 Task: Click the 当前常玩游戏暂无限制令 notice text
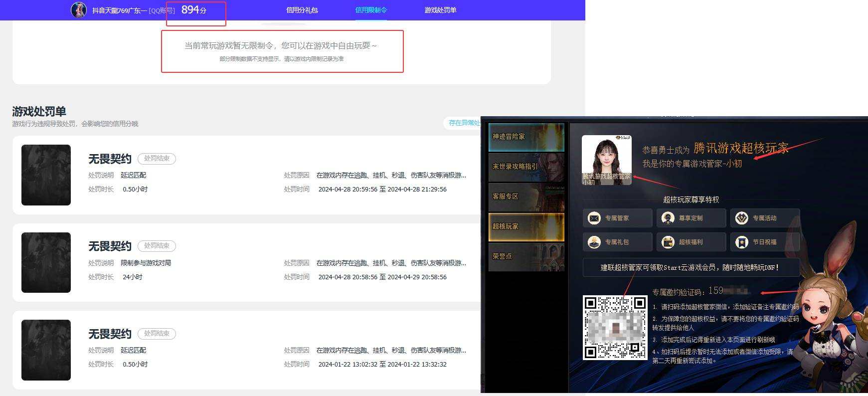(281, 45)
